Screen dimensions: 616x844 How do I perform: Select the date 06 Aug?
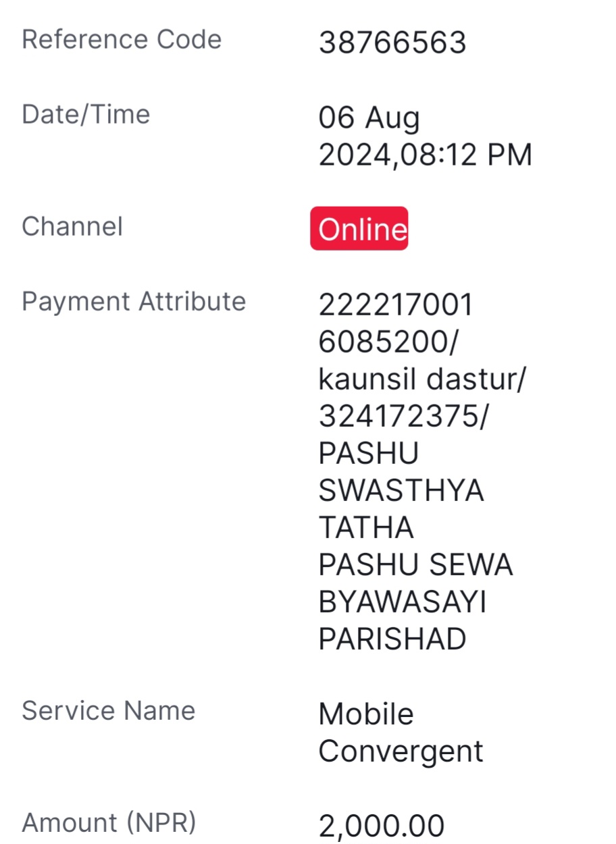click(369, 119)
